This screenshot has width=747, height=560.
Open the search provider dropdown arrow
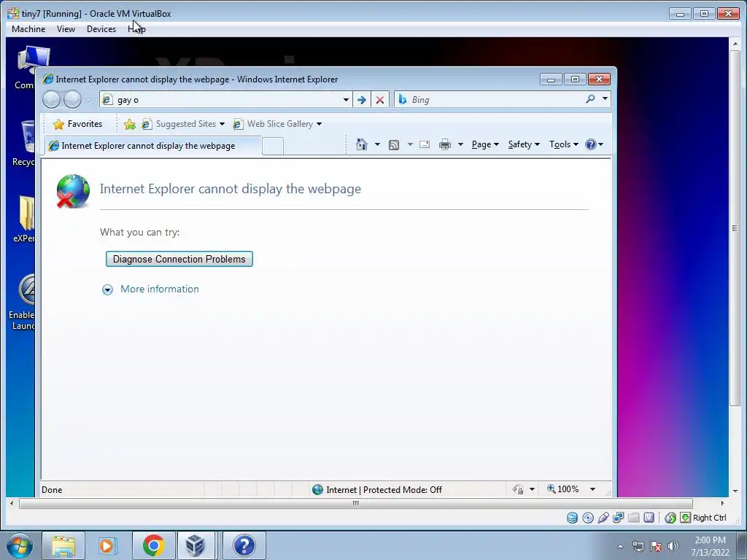tap(605, 99)
